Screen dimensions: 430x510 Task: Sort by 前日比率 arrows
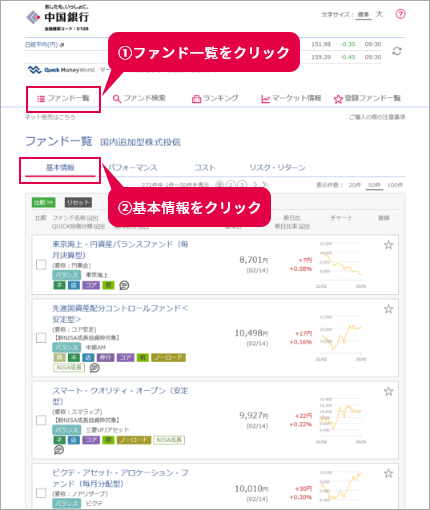[304, 226]
